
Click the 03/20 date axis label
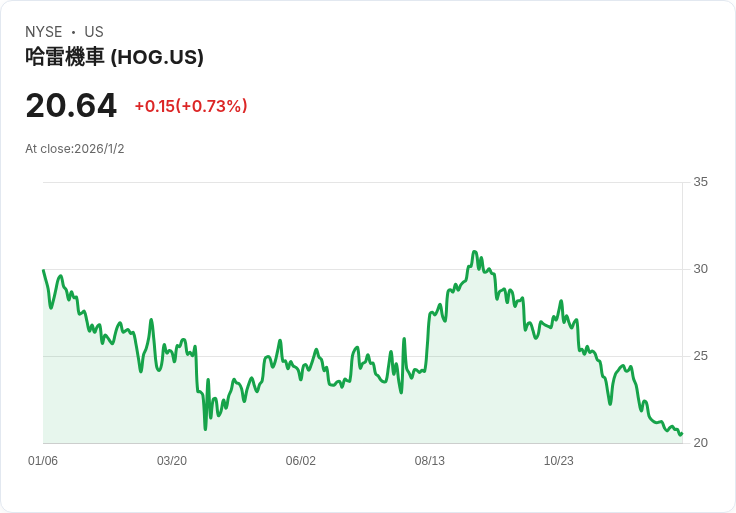pyautogui.click(x=172, y=461)
